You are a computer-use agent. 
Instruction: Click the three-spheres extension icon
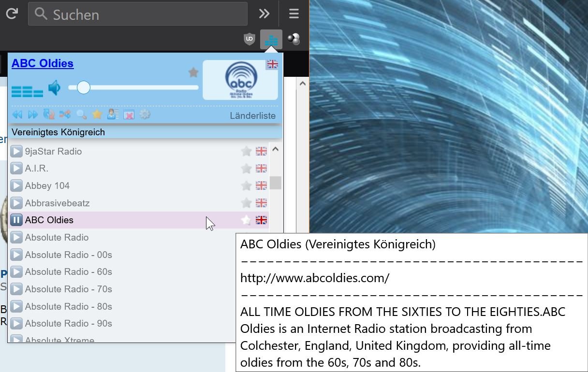tap(294, 39)
